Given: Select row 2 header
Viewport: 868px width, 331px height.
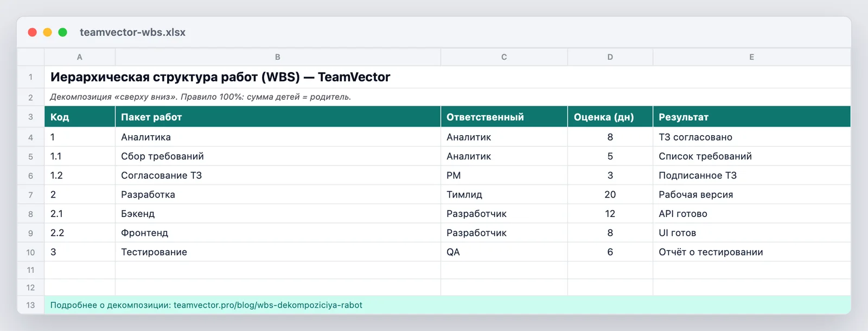Looking at the screenshot, I should click(30, 97).
